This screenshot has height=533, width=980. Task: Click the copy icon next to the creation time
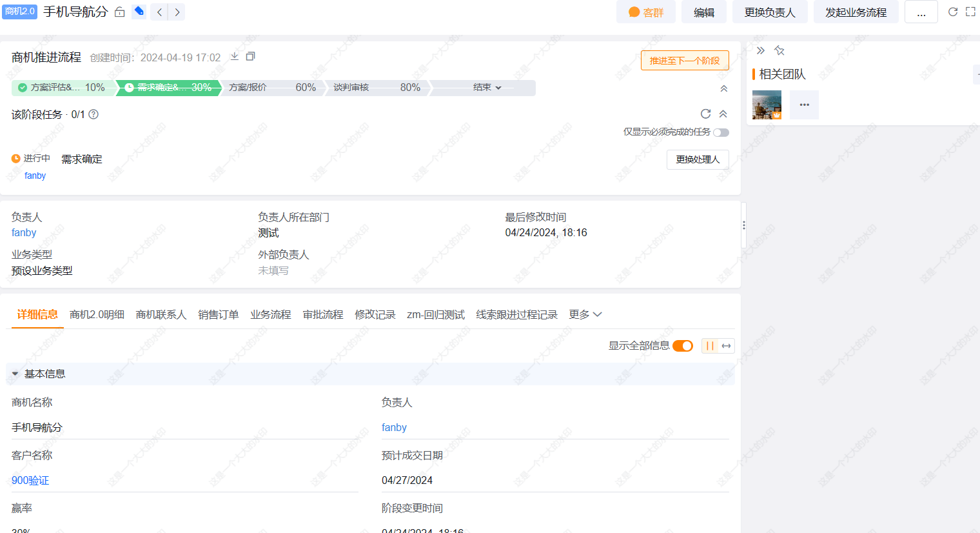pos(250,57)
